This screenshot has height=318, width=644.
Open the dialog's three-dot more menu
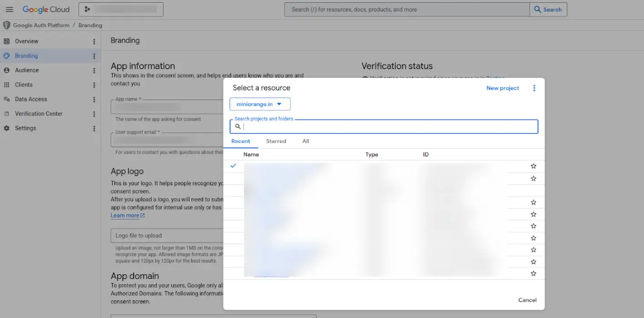[534, 88]
